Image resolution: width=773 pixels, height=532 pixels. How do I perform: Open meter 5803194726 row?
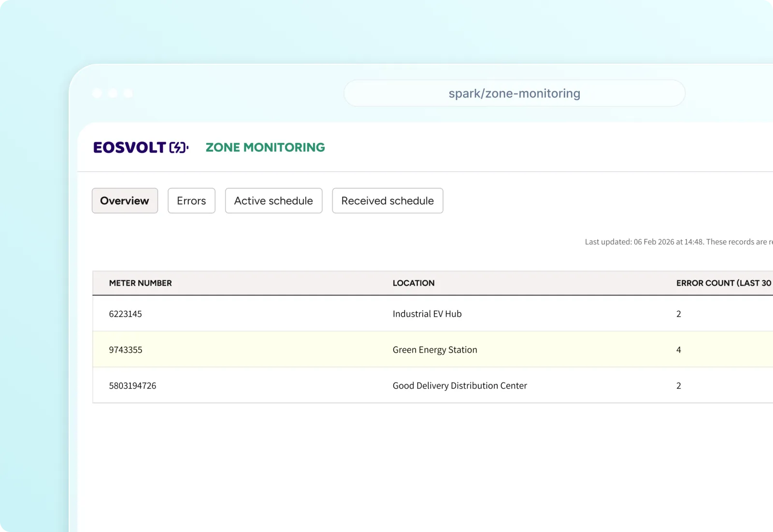point(132,386)
